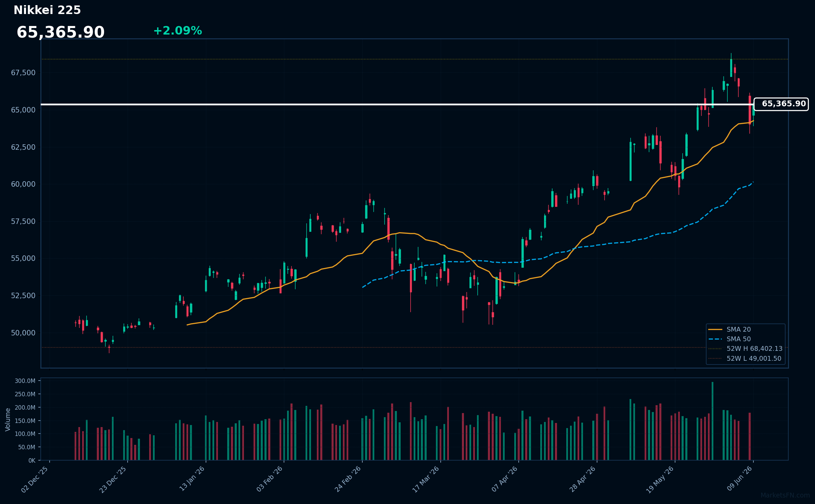Click the 52W L 49,001.50 legend entry
This screenshot has height=504, width=815.
(x=745, y=358)
